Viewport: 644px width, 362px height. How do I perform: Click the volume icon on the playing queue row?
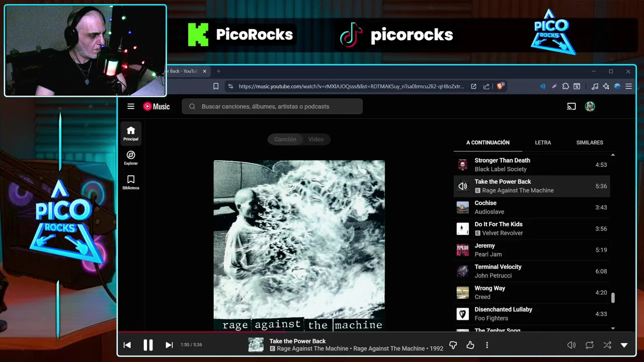(x=462, y=186)
